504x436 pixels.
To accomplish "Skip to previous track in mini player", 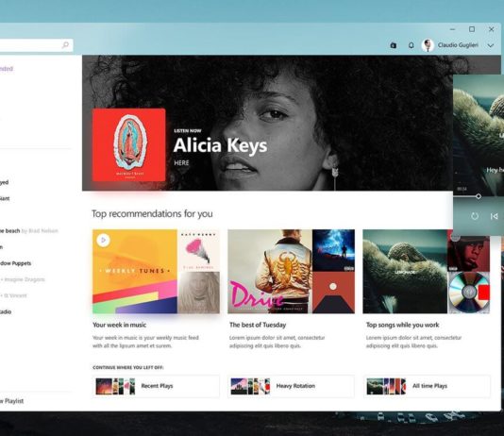I will tap(494, 216).
